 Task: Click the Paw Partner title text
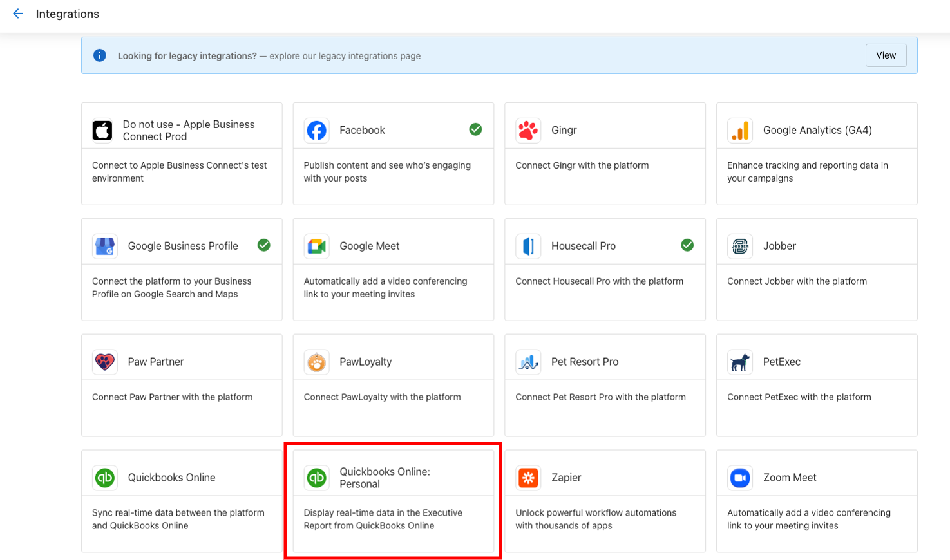pos(156,362)
